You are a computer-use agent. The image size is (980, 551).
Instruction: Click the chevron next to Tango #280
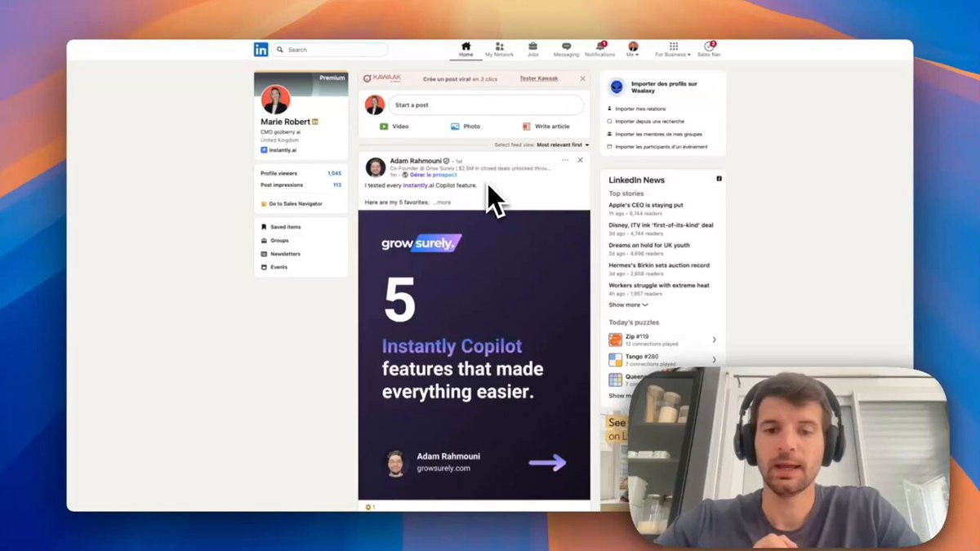pos(714,359)
